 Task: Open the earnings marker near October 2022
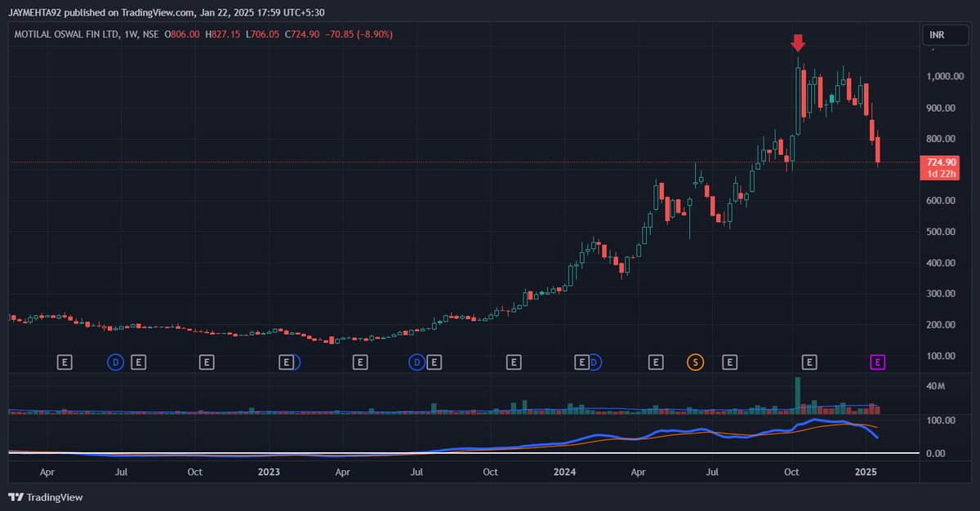tap(207, 362)
